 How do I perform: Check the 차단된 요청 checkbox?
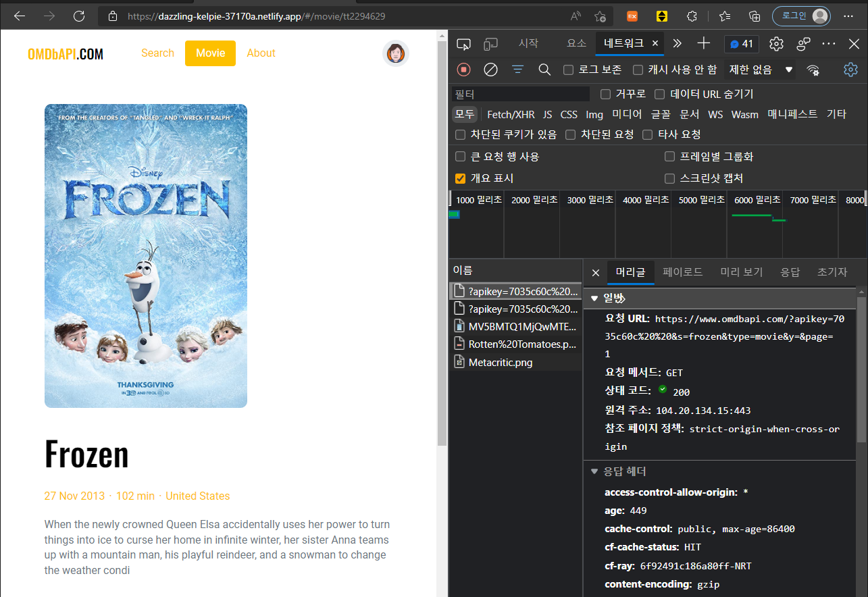571,134
